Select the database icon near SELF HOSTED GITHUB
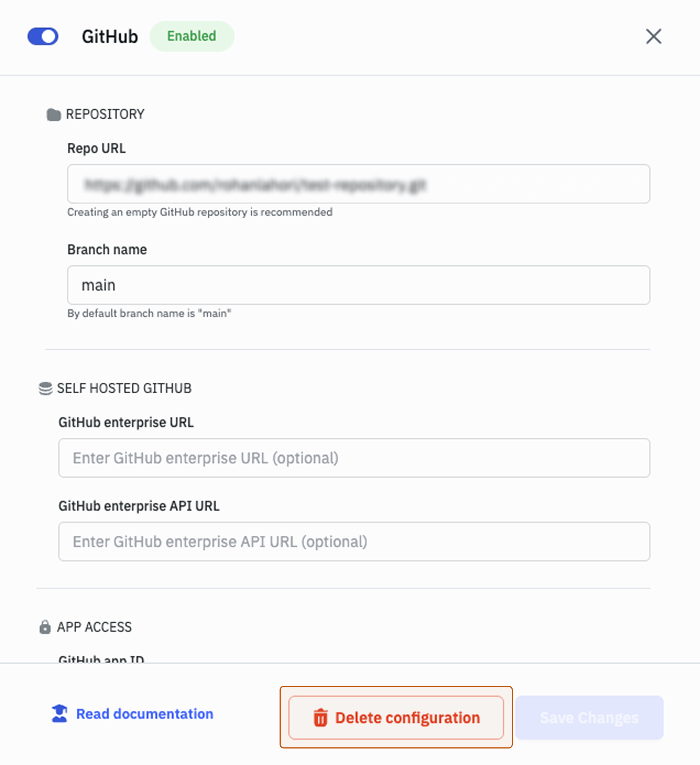The height and width of the screenshot is (765, 700). pyautogui.click(x=45, y=388)
